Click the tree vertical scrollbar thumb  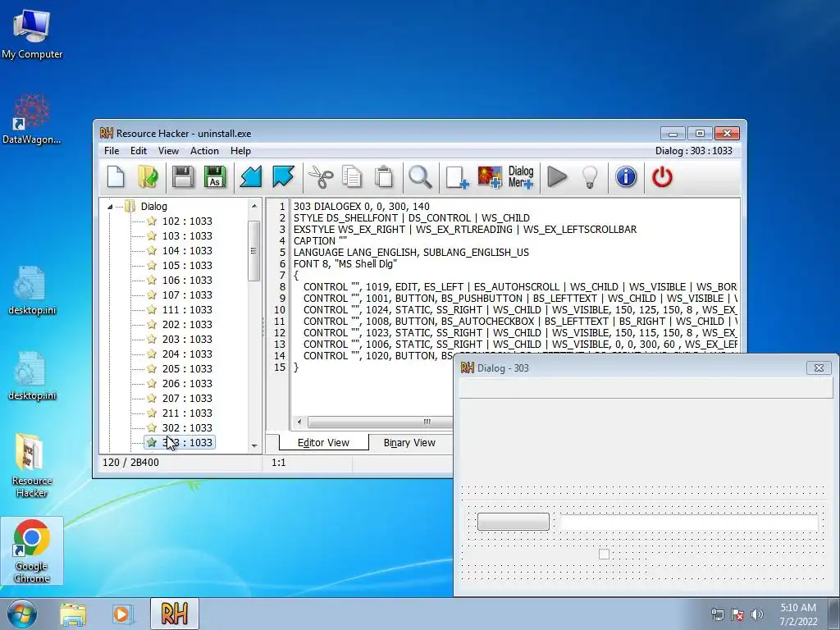(254, 251)
